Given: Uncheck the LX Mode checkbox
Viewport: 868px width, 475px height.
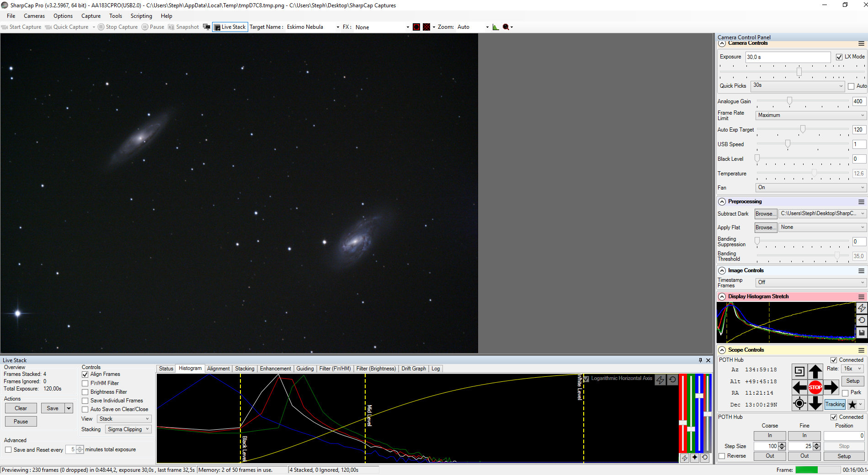Looking at the screenshot, I should 839,57.
